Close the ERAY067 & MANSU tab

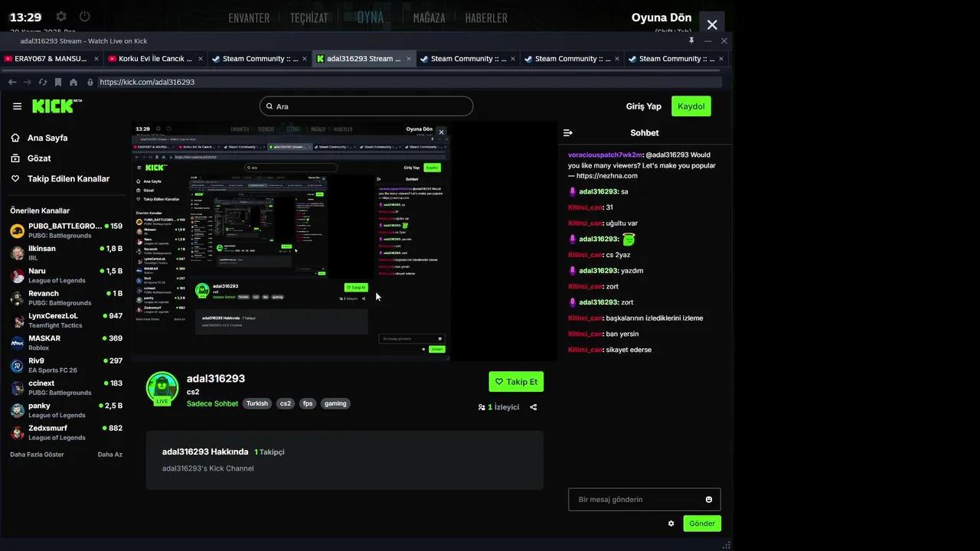tap(96, 58)
